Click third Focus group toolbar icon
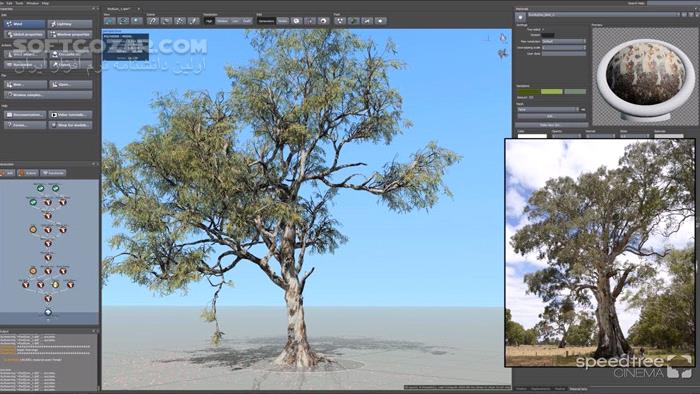The image size is (700, 394). click(367, 21)
